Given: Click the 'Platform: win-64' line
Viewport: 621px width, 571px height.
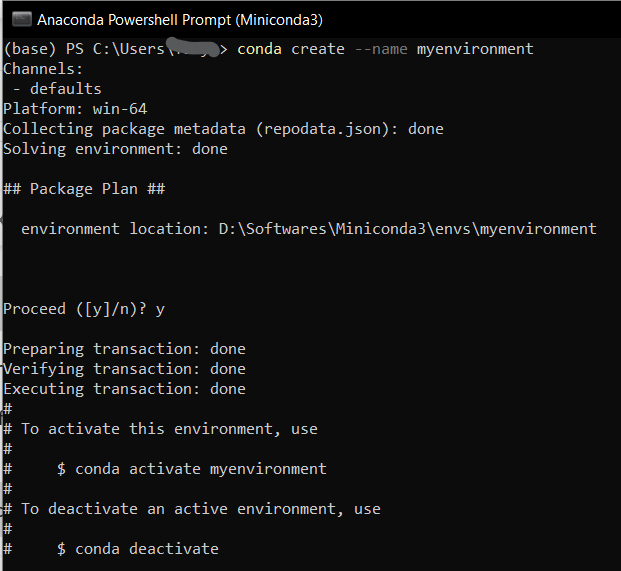Looking at the screenshot, I should pyautogui.click(x=75, y=109).
